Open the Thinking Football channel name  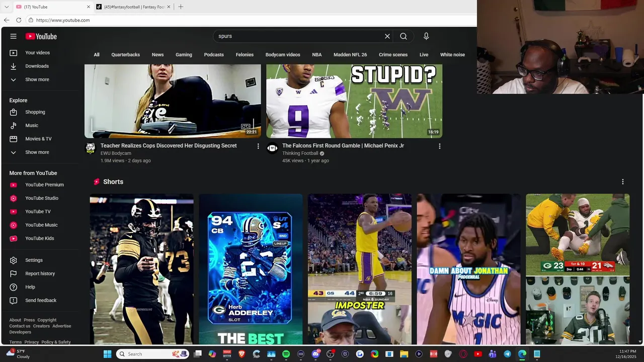300,153
